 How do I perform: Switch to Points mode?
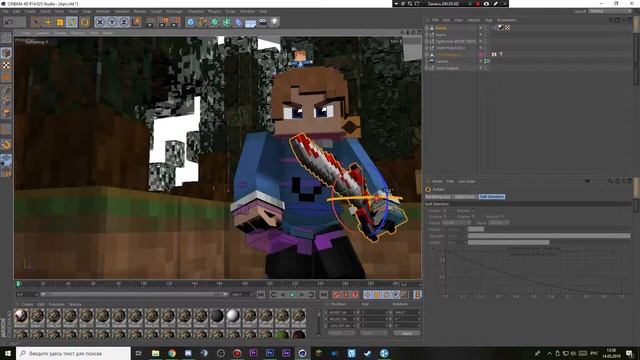[x=6, y=89]
